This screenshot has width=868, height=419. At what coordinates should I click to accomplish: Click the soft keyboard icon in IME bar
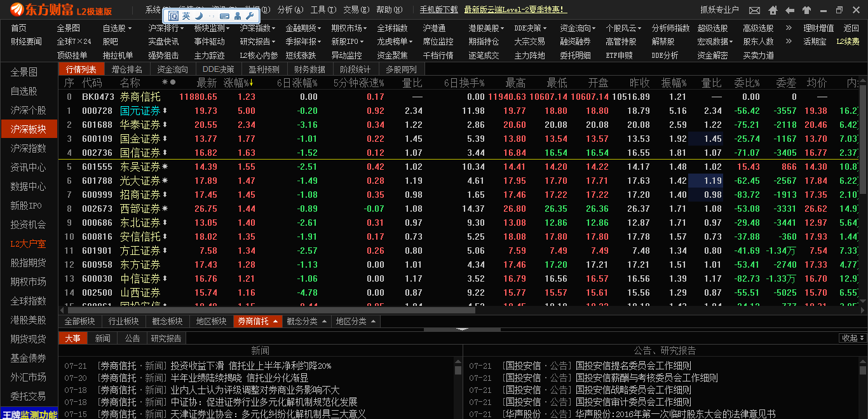224,16
